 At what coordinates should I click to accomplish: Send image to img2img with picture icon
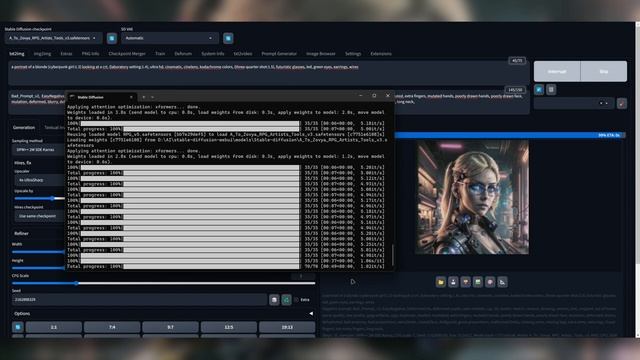478,282
